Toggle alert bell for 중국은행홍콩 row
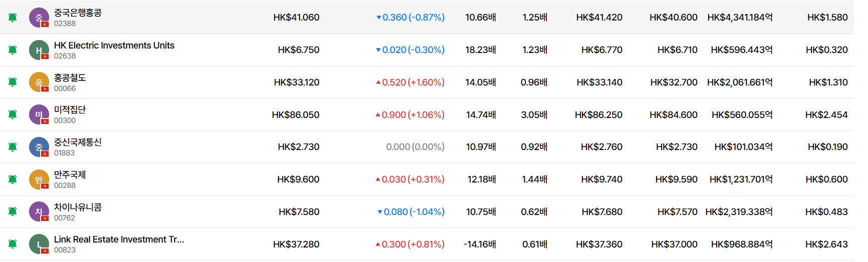Screen dimensions: 868x262 pyautogui.click(x=13, y=17)
